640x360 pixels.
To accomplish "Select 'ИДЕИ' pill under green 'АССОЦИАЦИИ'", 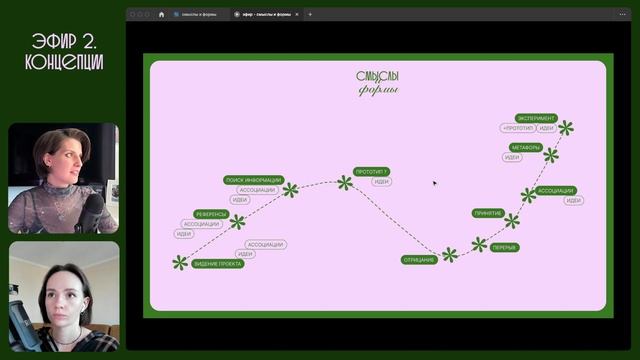I will 573,200.
